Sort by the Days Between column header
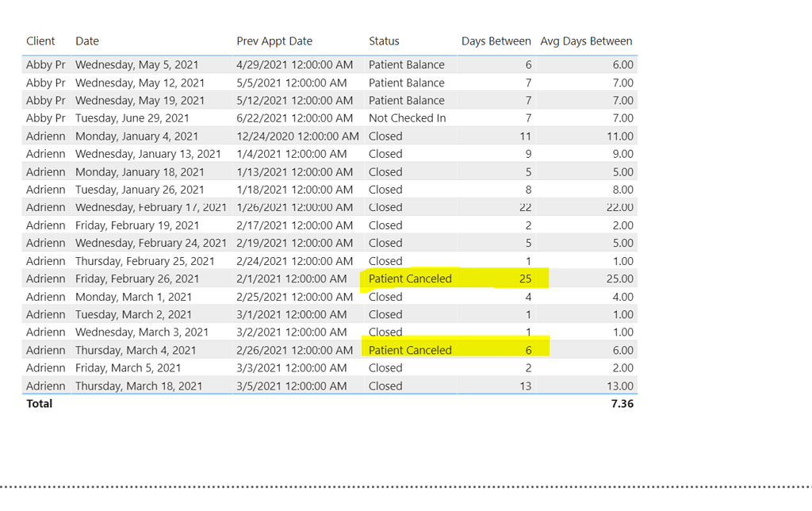 tap(496, 40)
